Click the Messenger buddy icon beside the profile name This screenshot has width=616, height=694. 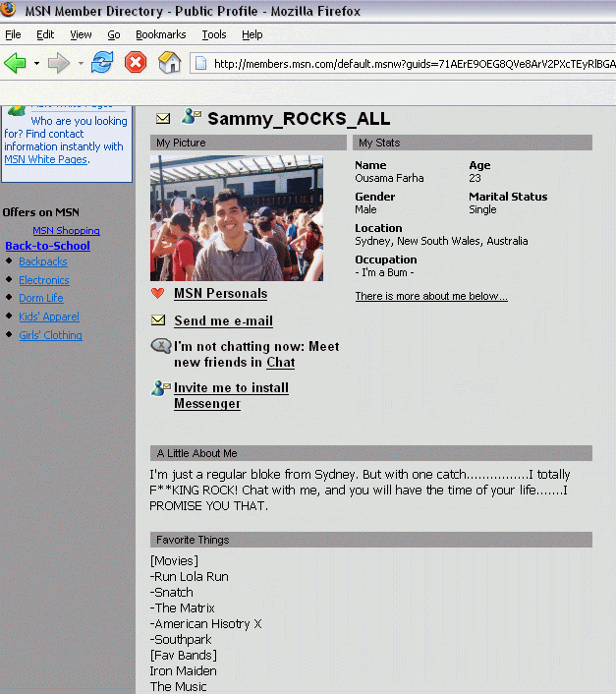191,118
